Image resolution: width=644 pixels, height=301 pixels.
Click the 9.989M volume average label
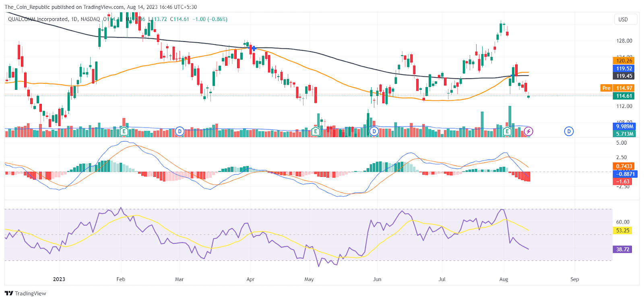[x=624, y=127]
